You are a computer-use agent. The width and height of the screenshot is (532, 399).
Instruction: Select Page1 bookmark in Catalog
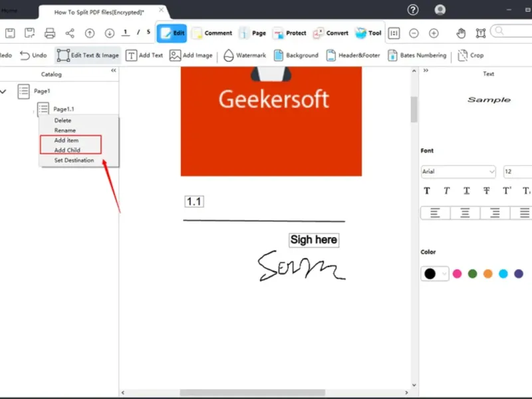point(42,91)
